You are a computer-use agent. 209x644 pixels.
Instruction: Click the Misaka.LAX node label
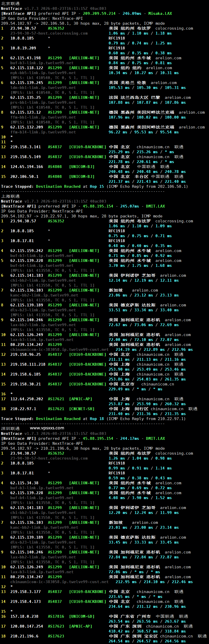click(160, 14)
